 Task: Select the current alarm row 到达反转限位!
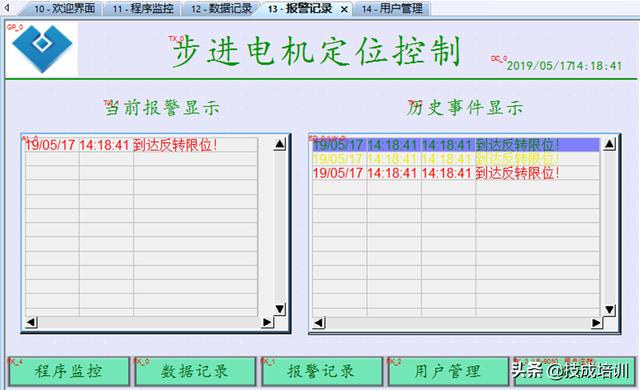click(x=141, y=145)
